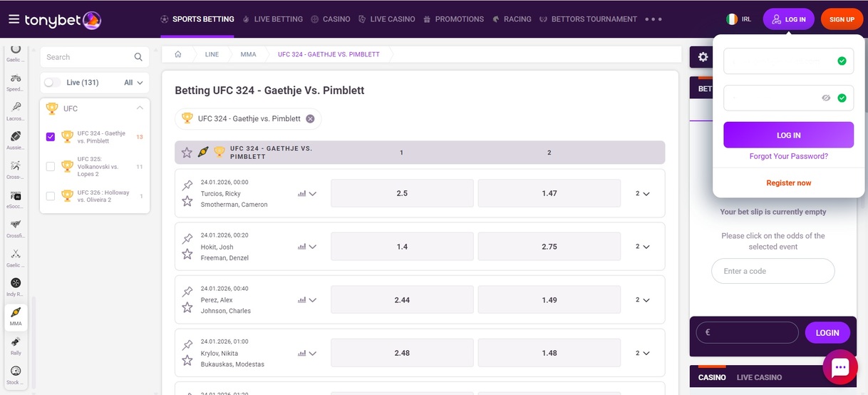Expand stats for Krylov vs Bukauskas
The image size is (868, 395).
coord(307,353)
